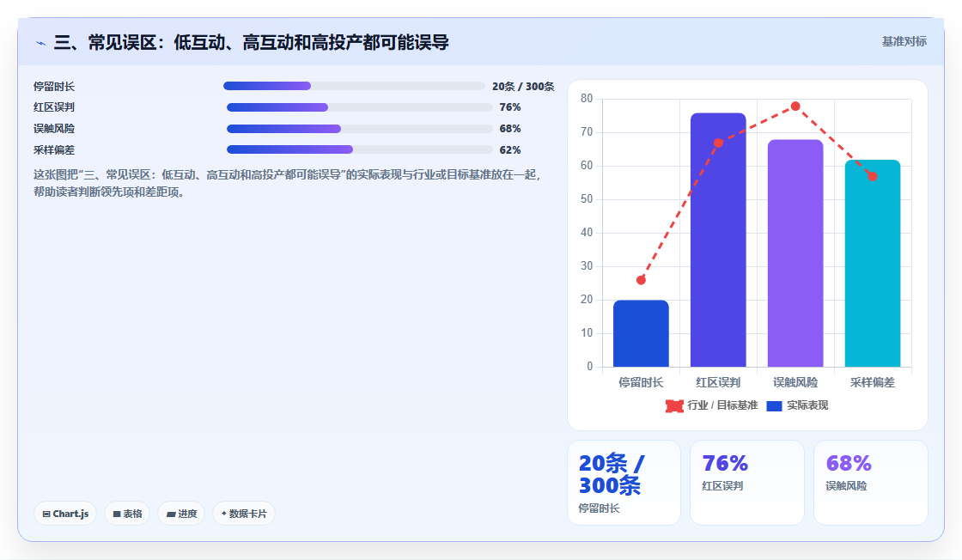Click the 停留时长 x-axis label
Screen dimensions: 962x560
(x=641, y=383)
